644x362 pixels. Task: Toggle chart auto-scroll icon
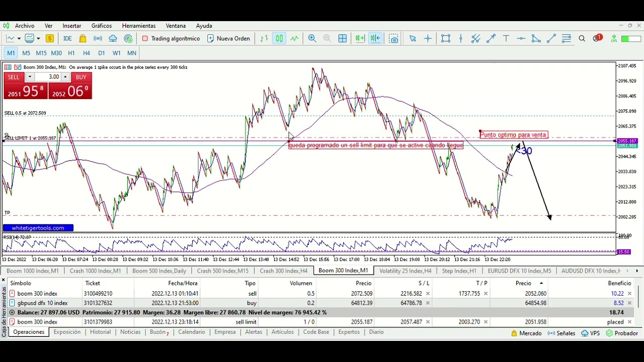(360, 39)
